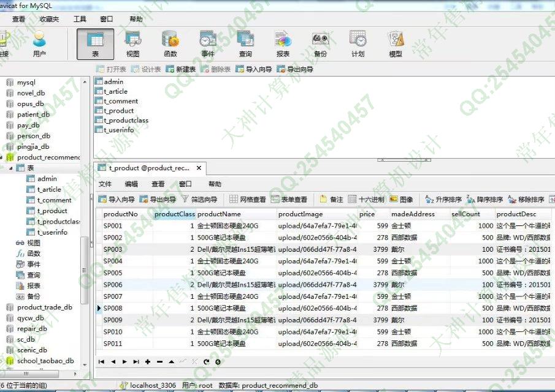Open the main 帮助 menu
The height and width of the screenshot is (392, 555).
pyautogui.click(x=136, y=19)
